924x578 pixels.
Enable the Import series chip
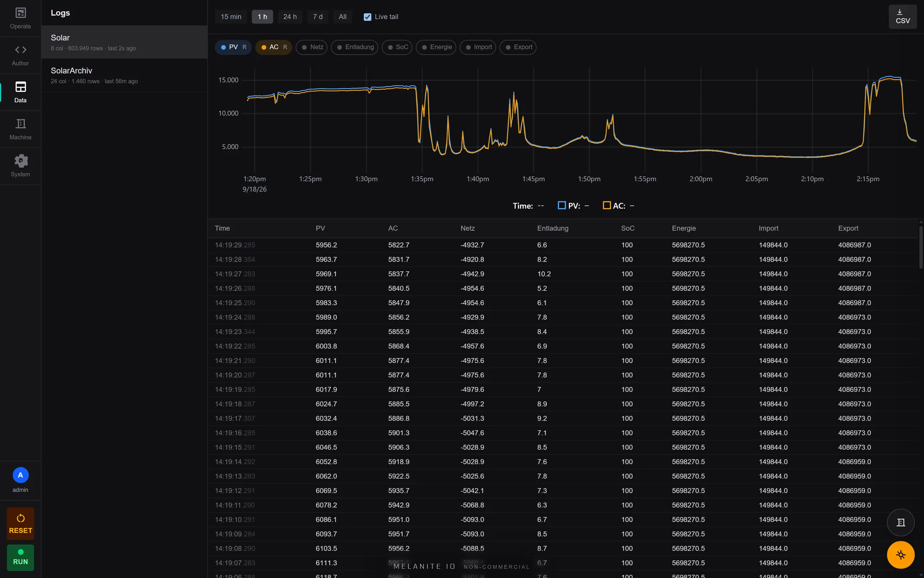coord(478,47)
